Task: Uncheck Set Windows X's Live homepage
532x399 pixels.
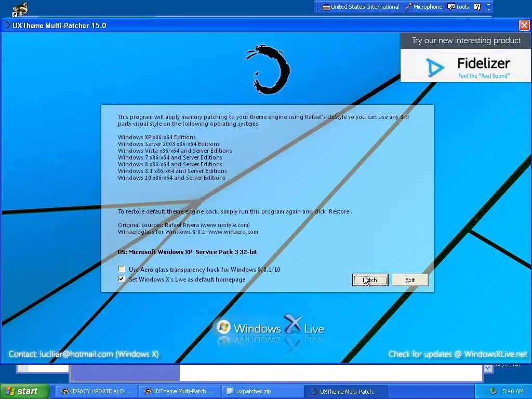Action: click(x=122, y=279)
